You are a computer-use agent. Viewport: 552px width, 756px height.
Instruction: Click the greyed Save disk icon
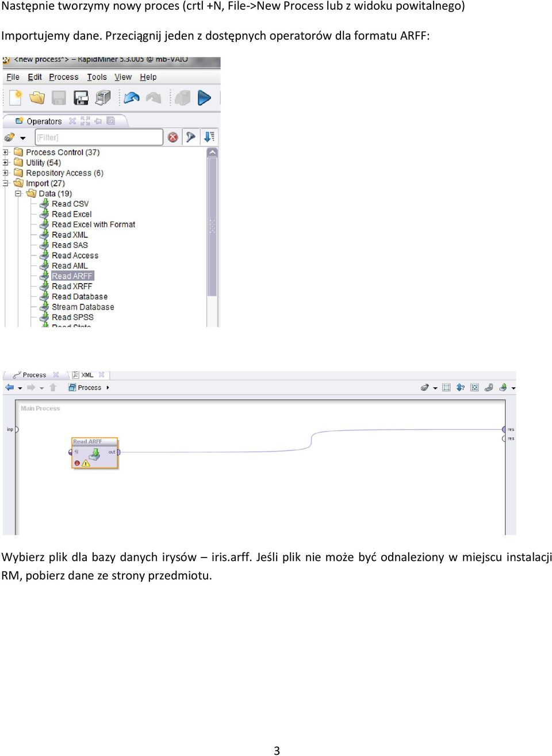59,98
